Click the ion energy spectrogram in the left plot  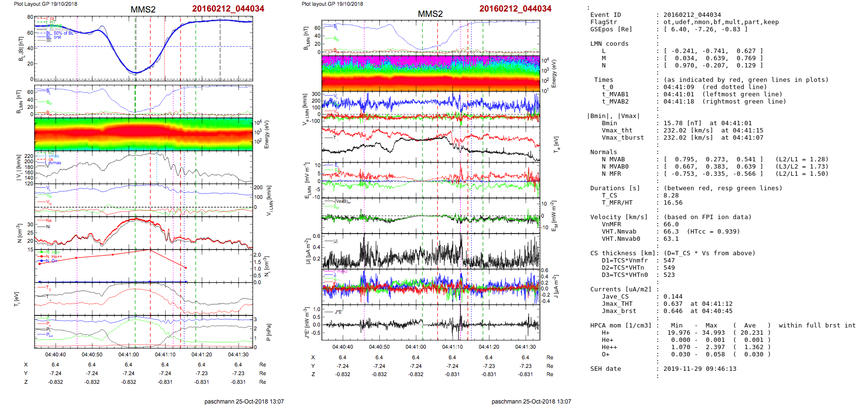(143, 134)
